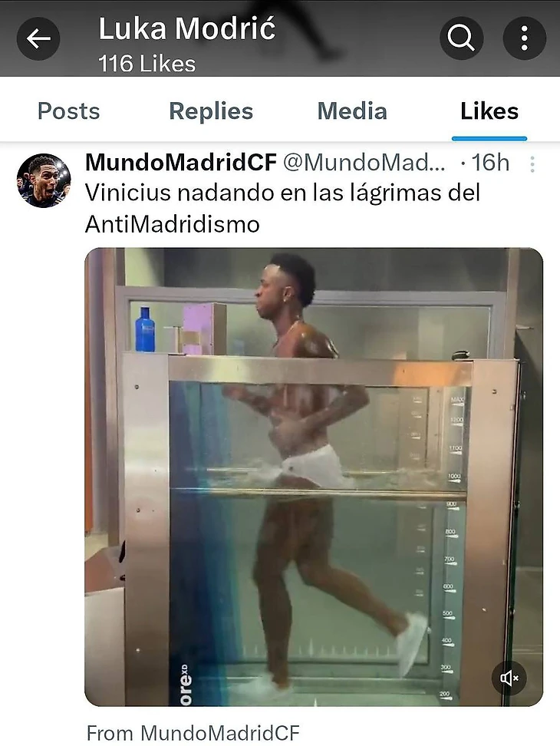560x746 pixels.
Task: Open the search magnifier icon
Action: tap(462, 38)
